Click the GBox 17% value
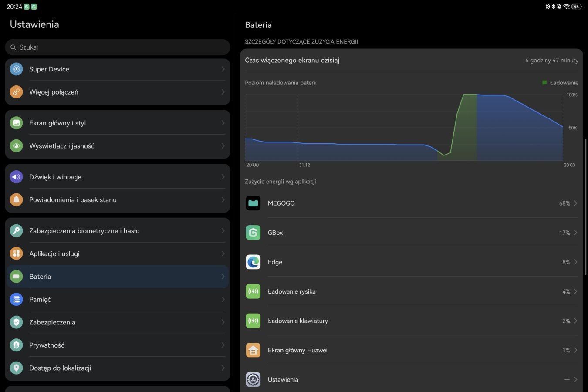Screen dimensions: 588x392 pos(564,233)
